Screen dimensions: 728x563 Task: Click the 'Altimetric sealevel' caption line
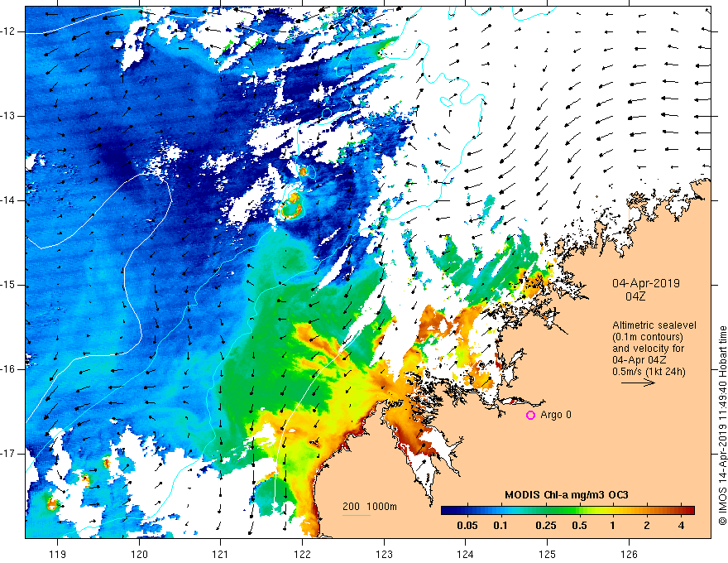tap(654, 325)
